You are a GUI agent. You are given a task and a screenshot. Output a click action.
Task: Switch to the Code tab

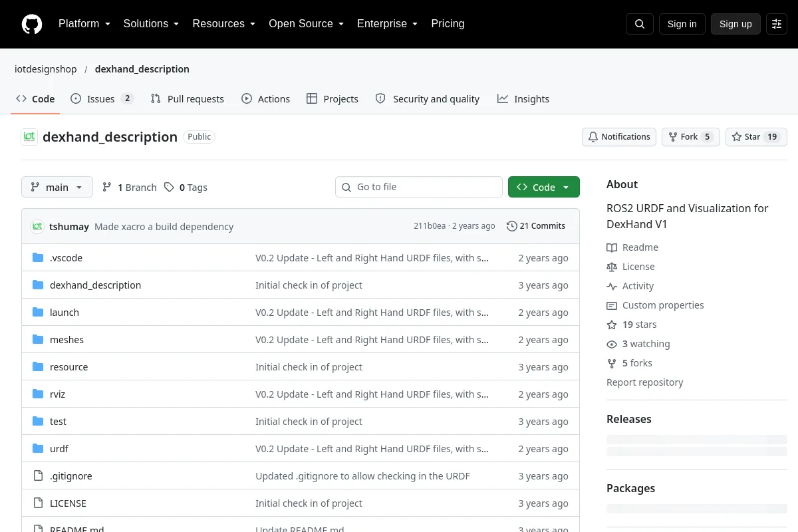click(x=35, y=99)
